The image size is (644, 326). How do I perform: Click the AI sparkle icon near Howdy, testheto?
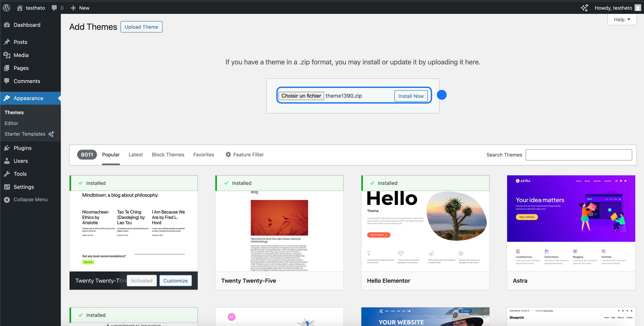(x=584, y=8)
